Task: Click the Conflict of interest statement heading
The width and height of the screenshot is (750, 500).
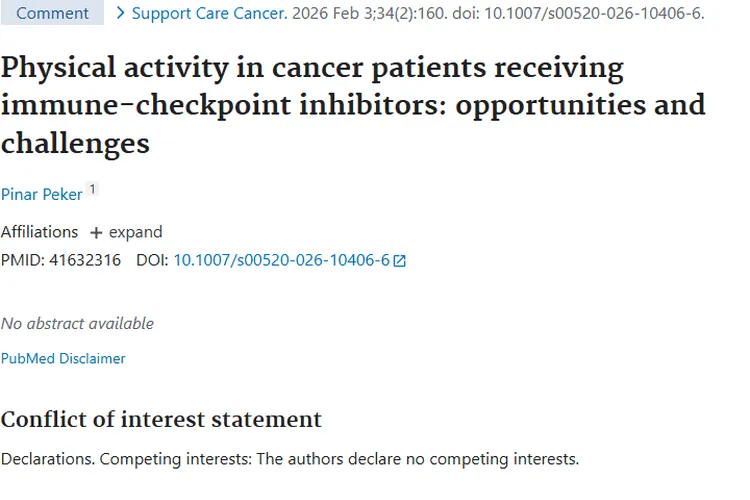Action: pyautogui.click(x=161, y=419)
